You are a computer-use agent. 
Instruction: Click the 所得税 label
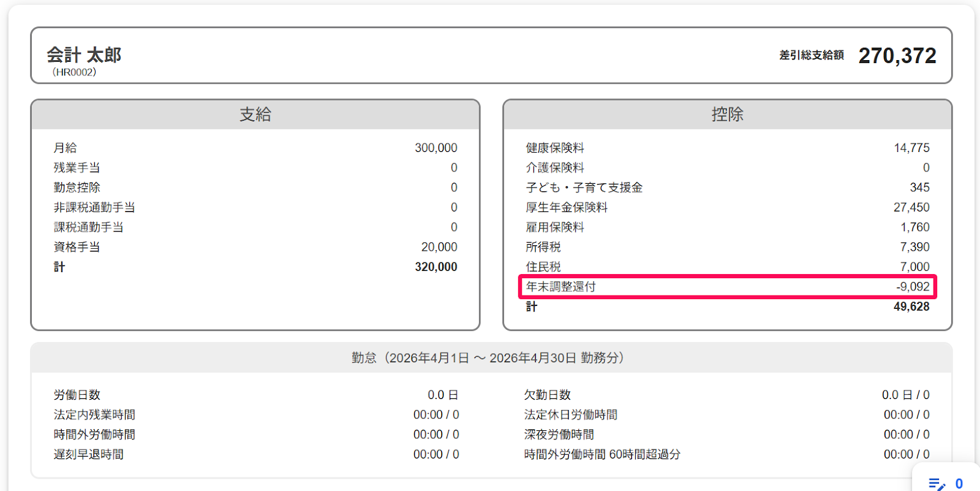pos(543,246)
